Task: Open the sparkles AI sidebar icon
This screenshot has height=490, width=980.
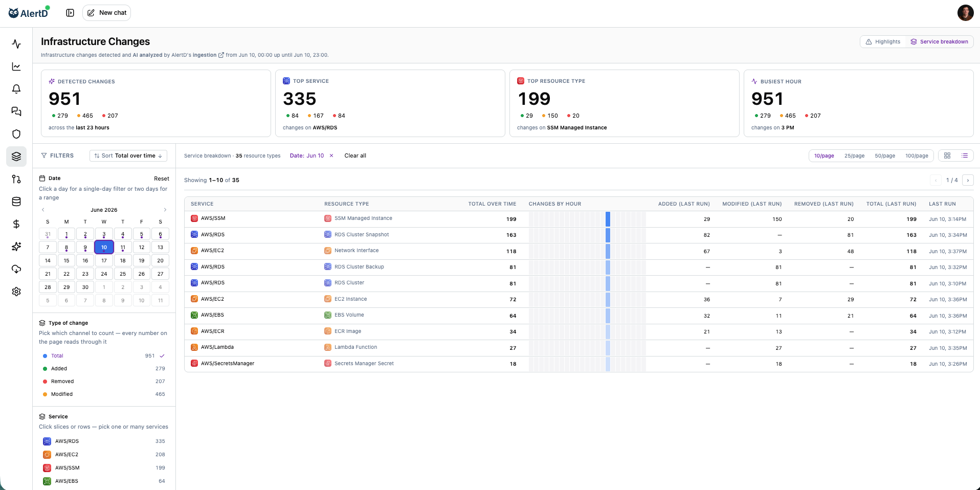Action: 16,247
